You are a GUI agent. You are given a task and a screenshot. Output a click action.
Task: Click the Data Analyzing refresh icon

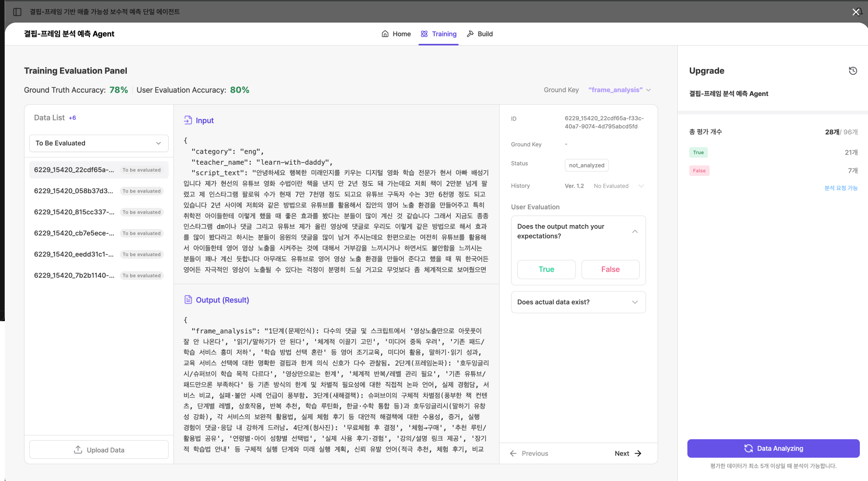pos(748,448)
